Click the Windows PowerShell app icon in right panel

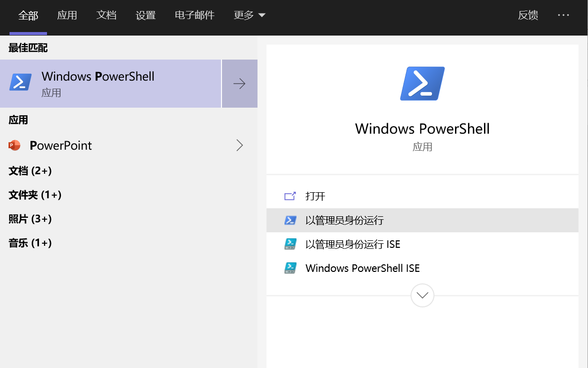pos(422,83)
